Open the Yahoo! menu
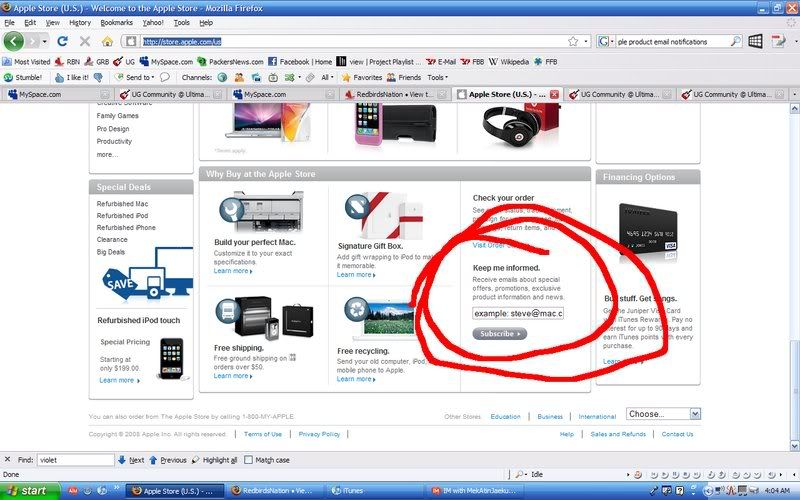800x500 pixels. click(153, 22)
